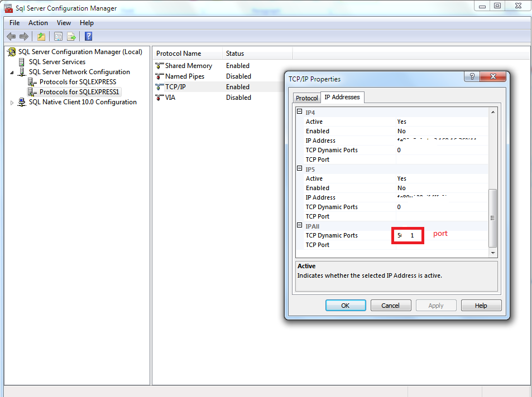The width and height of the screenshot is (532, 397).
Task: Click the Back navigation arrow on the toolbar
Action: pos(11,36)
